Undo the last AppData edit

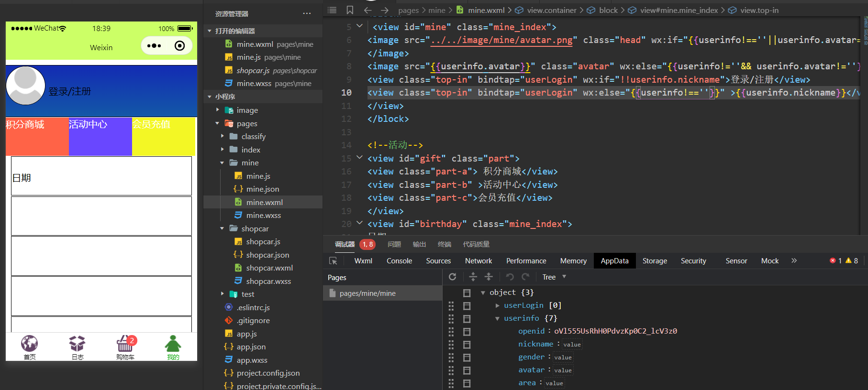point(510,277)
